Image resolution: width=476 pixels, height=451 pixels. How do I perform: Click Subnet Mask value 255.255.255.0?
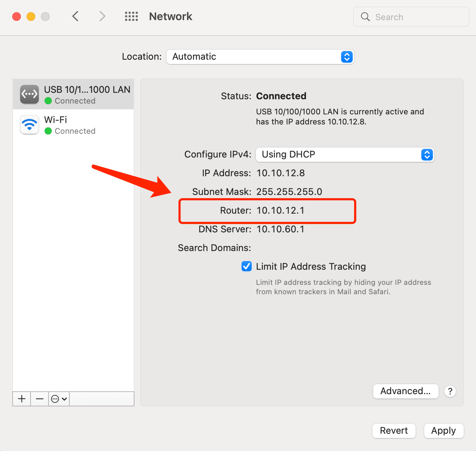pos(289,192)
